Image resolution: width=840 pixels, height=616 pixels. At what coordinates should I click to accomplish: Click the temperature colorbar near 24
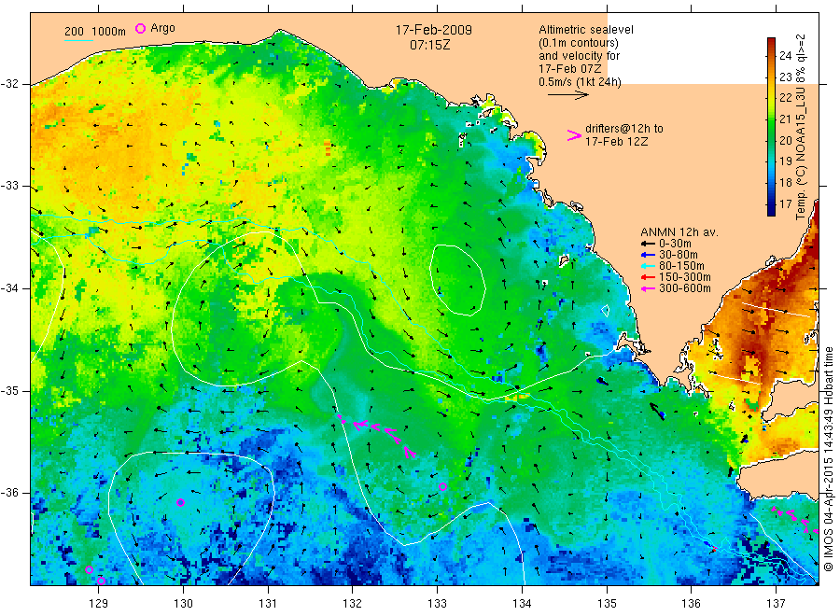point(772,55)
